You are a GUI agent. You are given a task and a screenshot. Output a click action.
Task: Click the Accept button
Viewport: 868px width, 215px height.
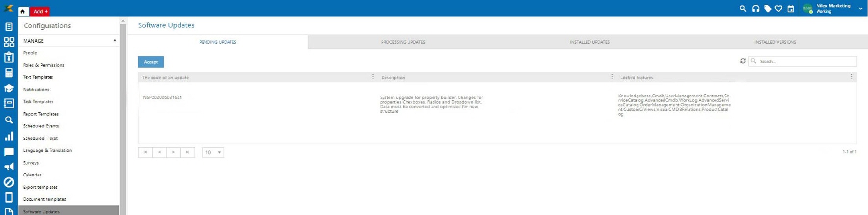tap(151, 62)
